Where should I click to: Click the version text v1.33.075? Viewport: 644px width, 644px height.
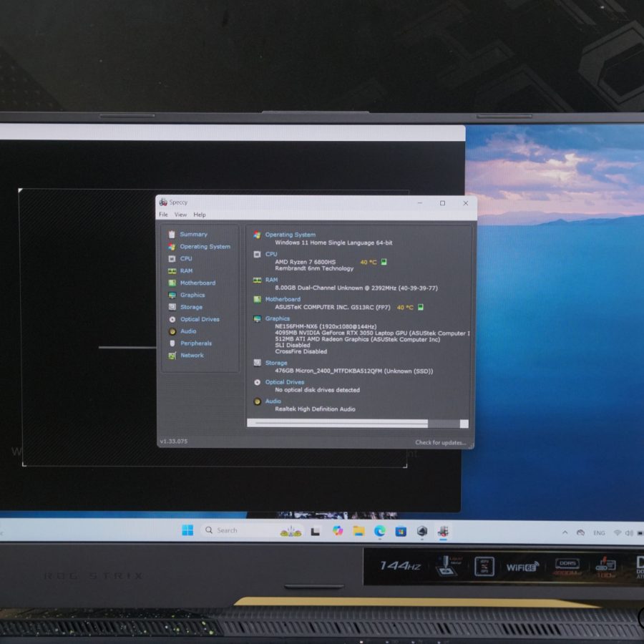pyautogui.click(x=174, y=441)
